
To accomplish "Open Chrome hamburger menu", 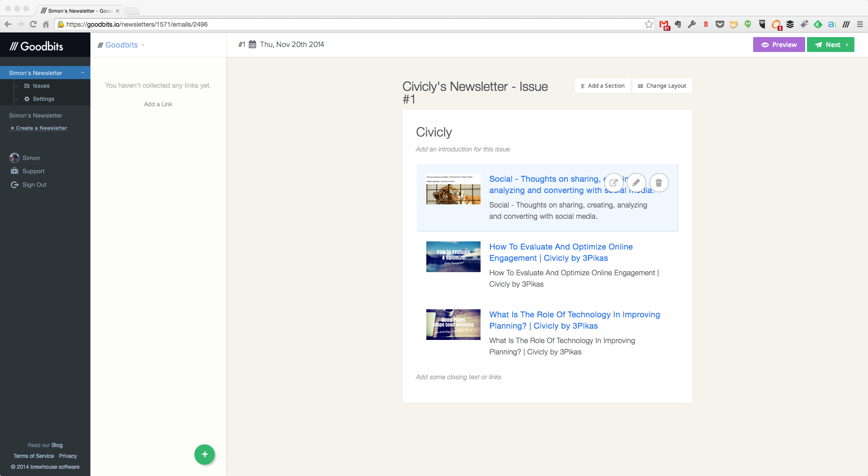I will [x=860, y=24].
